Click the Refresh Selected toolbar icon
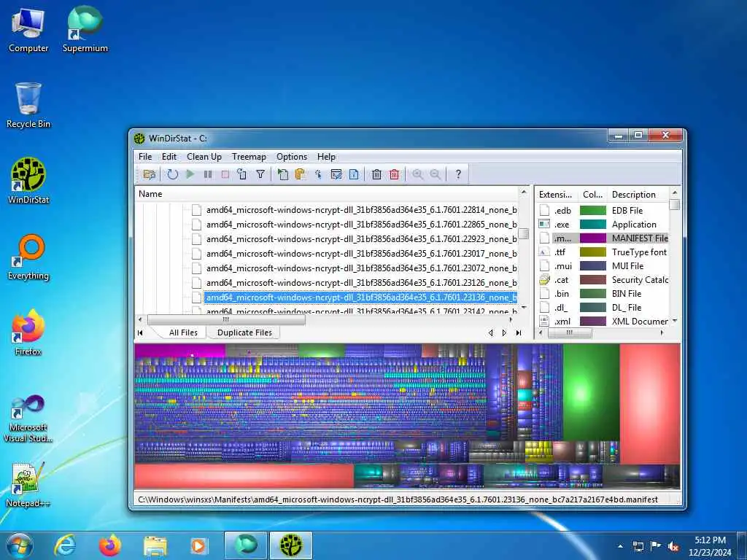Screen dimensions: 747x560 242,174
